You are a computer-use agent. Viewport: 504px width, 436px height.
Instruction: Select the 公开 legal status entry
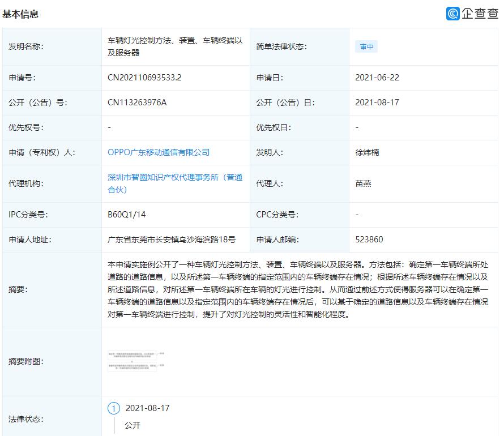pyautogui.click(x=133, y=425)
